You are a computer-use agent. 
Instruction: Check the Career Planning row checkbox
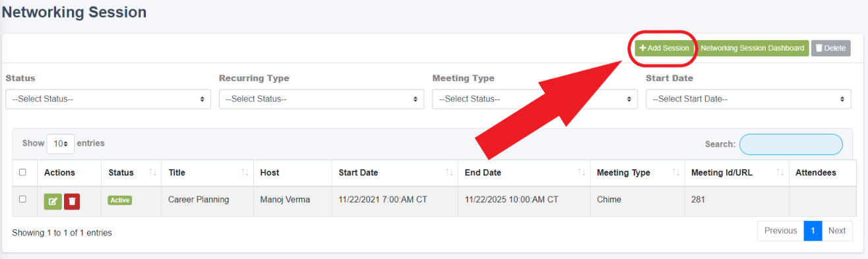coord(22,198)
